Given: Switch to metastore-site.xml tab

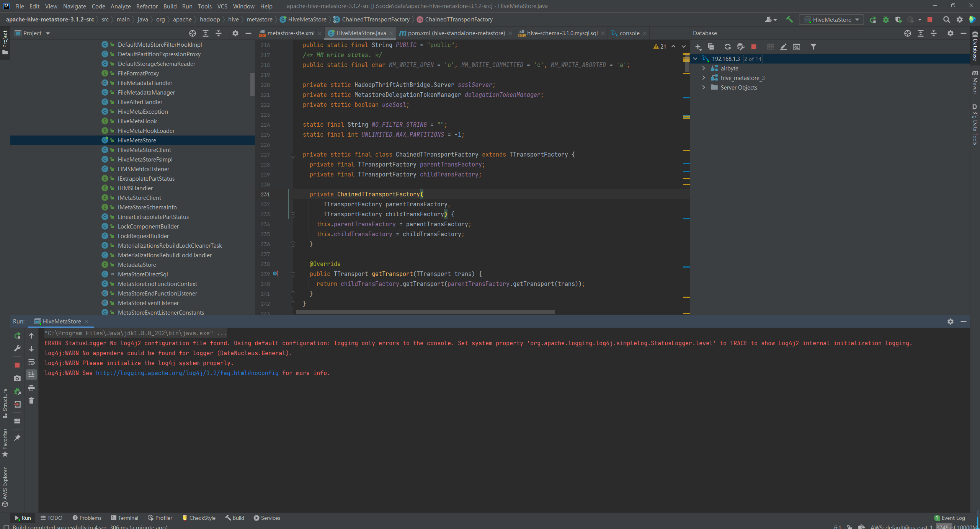Looking at the screenshot, I should [291, 33].
